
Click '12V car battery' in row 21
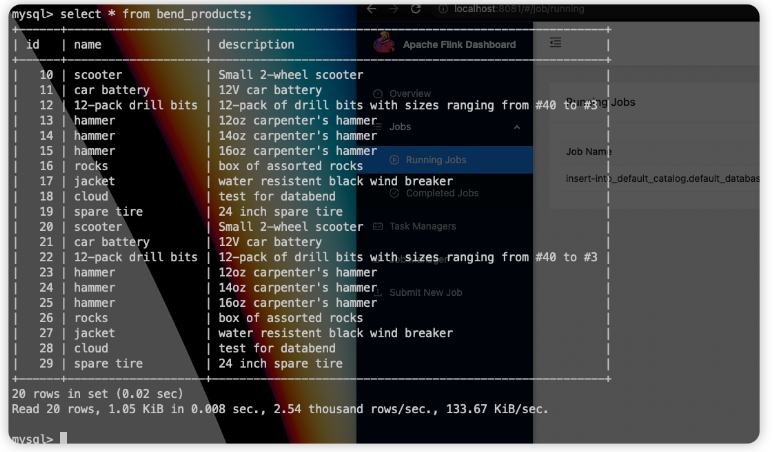coord(270,242)
